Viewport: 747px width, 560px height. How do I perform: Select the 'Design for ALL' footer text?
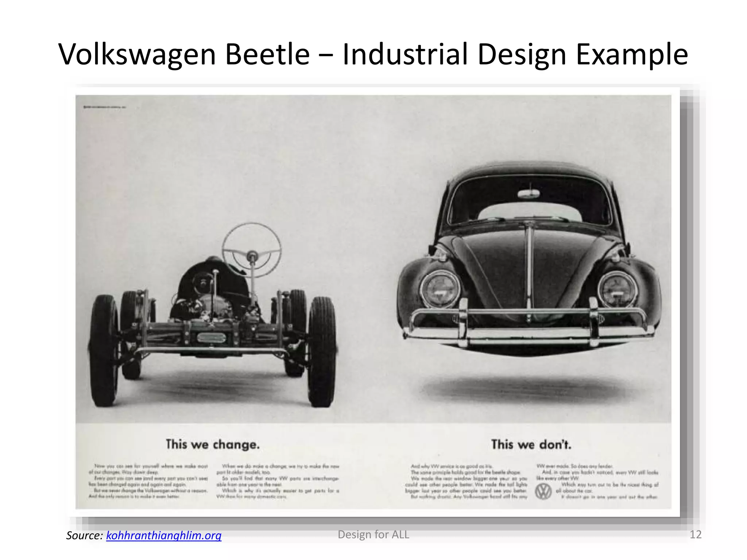pos(373,534)
